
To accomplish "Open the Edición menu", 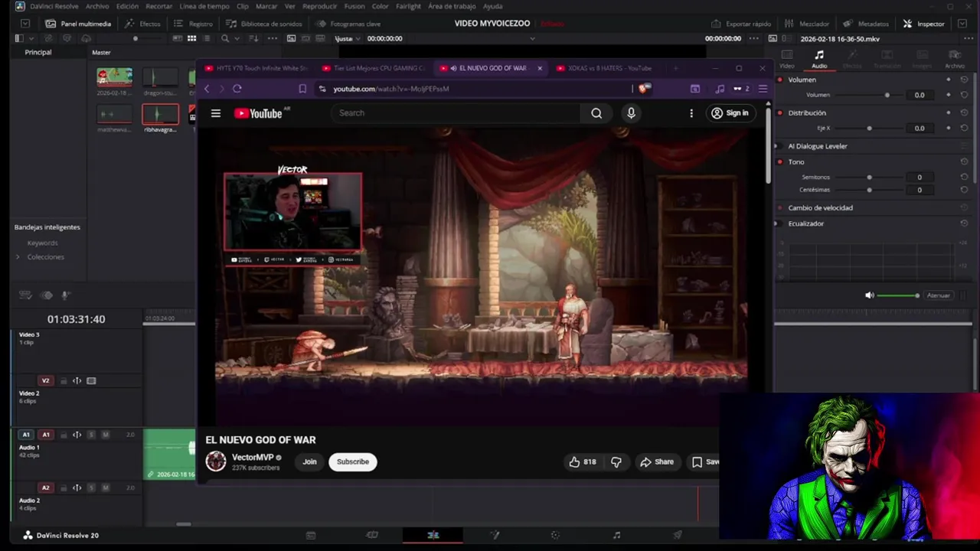I will click(x=127, y=6).
